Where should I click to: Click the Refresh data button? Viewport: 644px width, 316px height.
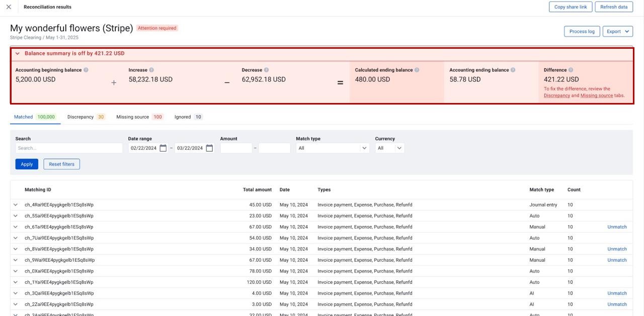click(614, 7)
